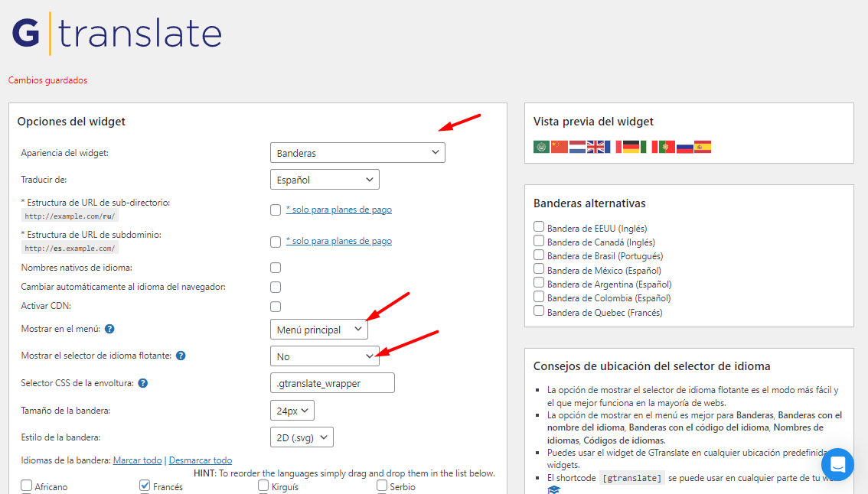868x494 pixels.
Task: Click the Marcar todo link
Action: (137, 460)
